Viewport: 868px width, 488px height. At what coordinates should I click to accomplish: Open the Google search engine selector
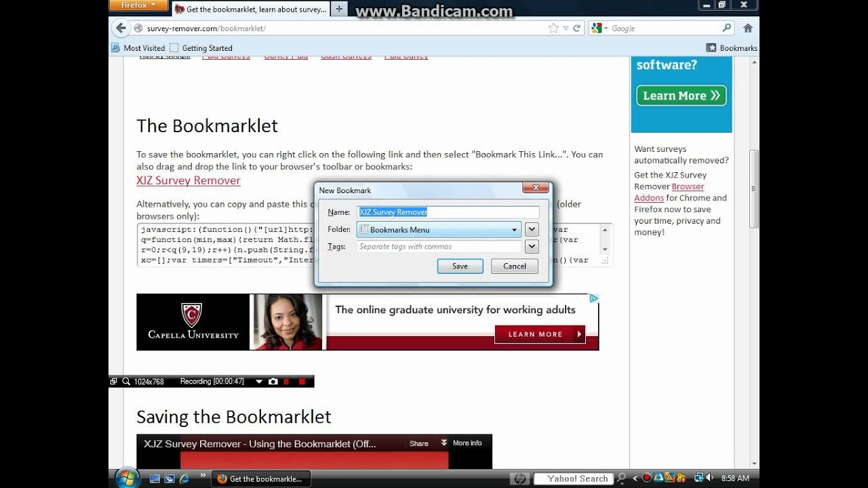(x=597, y=28)
